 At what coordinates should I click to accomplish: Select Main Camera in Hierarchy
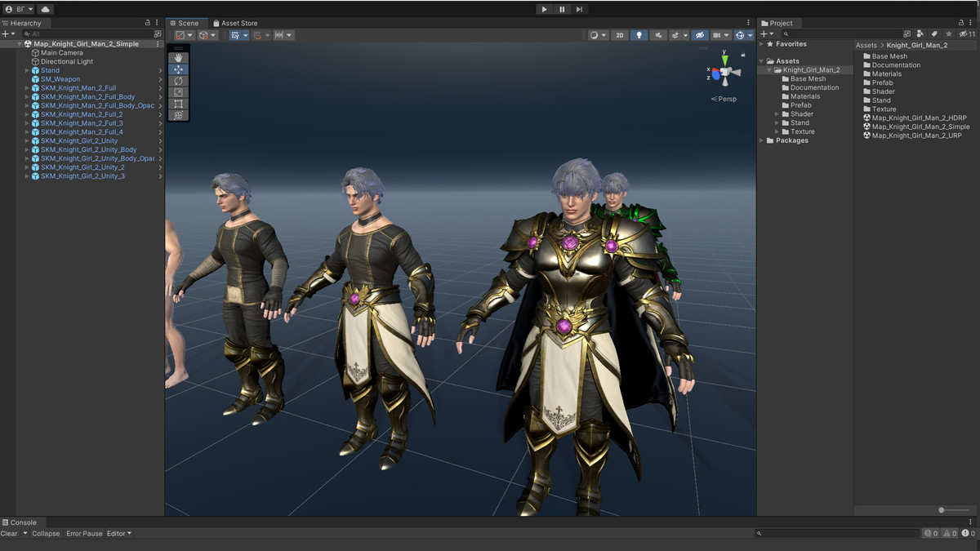[x=62, y=53]
